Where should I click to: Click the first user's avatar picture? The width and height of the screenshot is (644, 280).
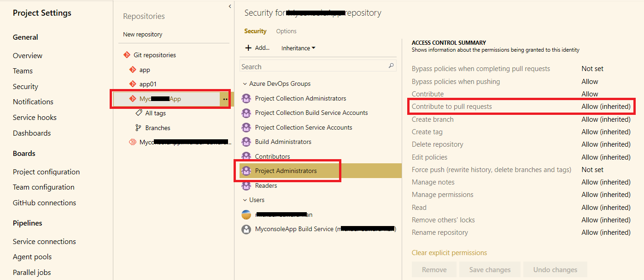[246, 214]
